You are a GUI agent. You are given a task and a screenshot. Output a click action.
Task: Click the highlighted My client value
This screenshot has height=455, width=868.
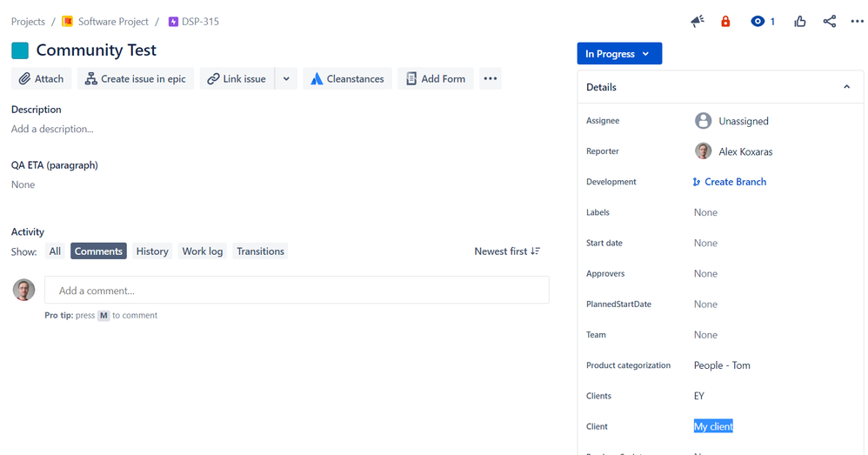(x=713, y=426)
